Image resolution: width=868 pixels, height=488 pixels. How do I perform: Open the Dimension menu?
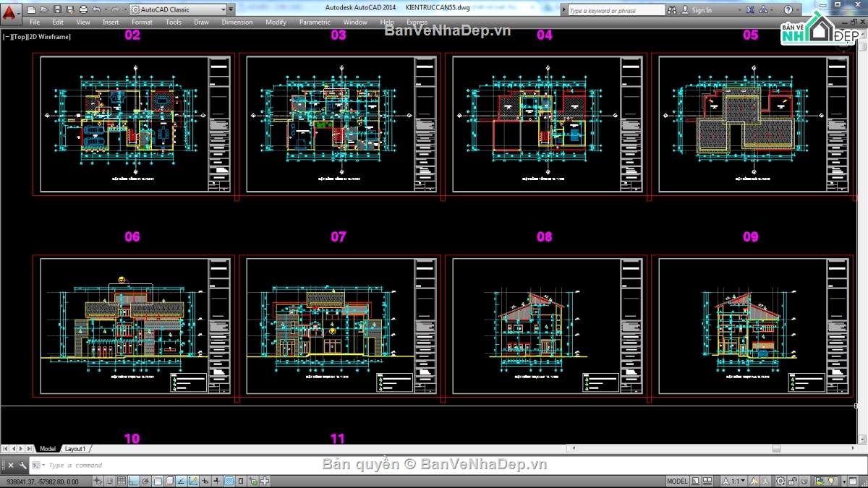point(237,22)
